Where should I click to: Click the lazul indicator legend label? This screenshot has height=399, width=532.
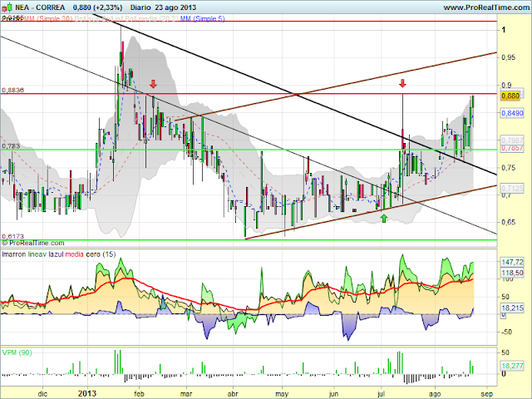click(x=56, y=254)
